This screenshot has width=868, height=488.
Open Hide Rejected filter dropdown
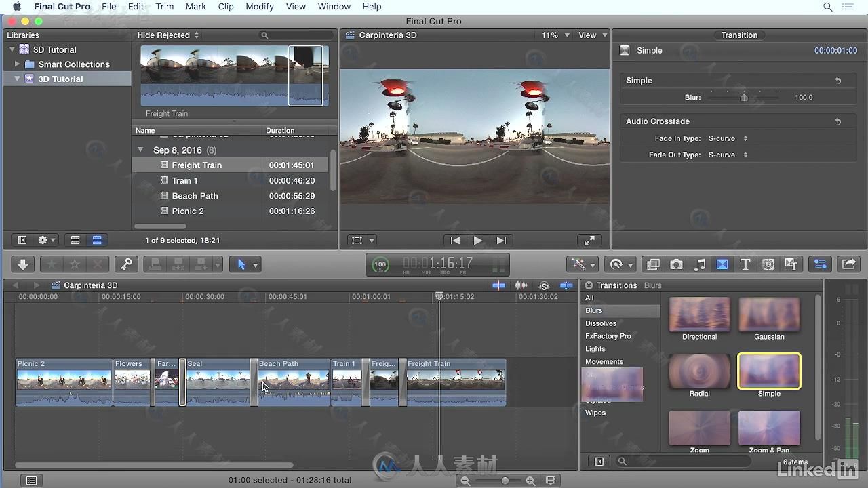pyautogui.click(x=168, y=35)
